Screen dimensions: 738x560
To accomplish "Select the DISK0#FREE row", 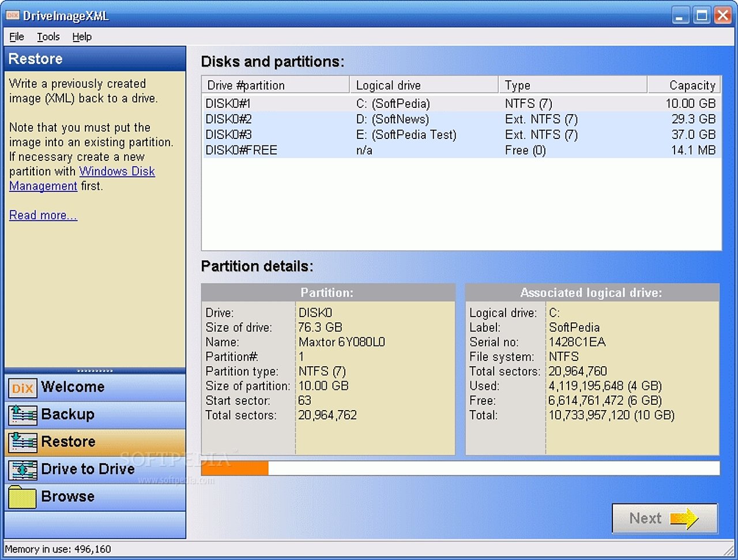I will [x=461, y=151].
